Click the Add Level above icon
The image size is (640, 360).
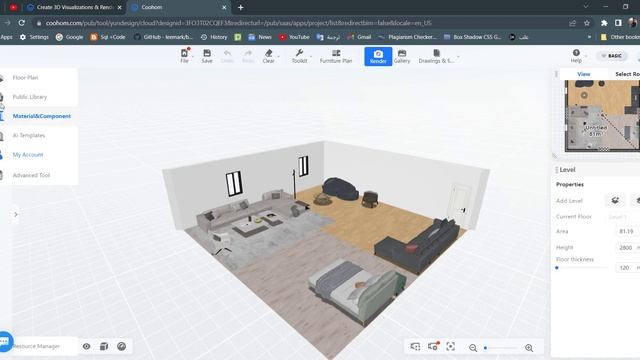click(x=615, y=200)
